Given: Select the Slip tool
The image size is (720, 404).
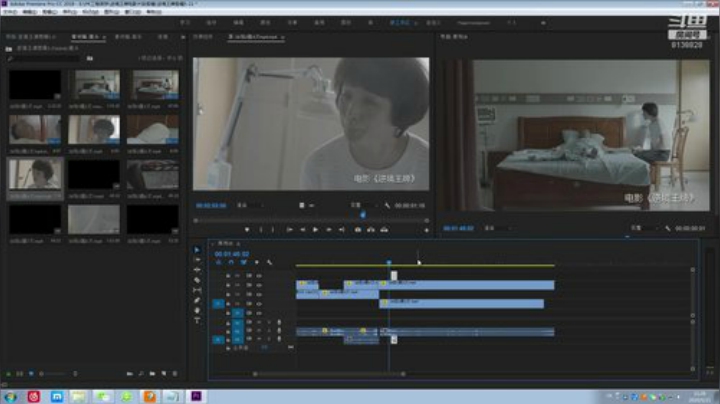Looking at the screenshot, I should click(197, 290).
